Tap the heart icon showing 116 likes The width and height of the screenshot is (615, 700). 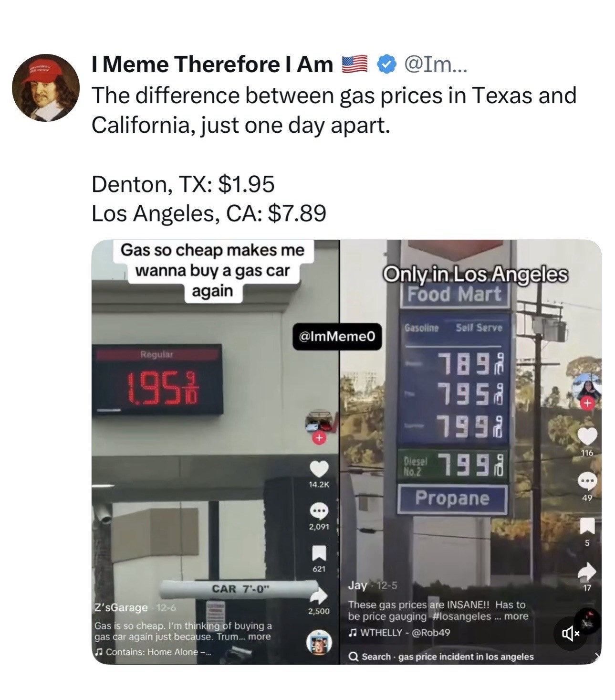[587, 436]
